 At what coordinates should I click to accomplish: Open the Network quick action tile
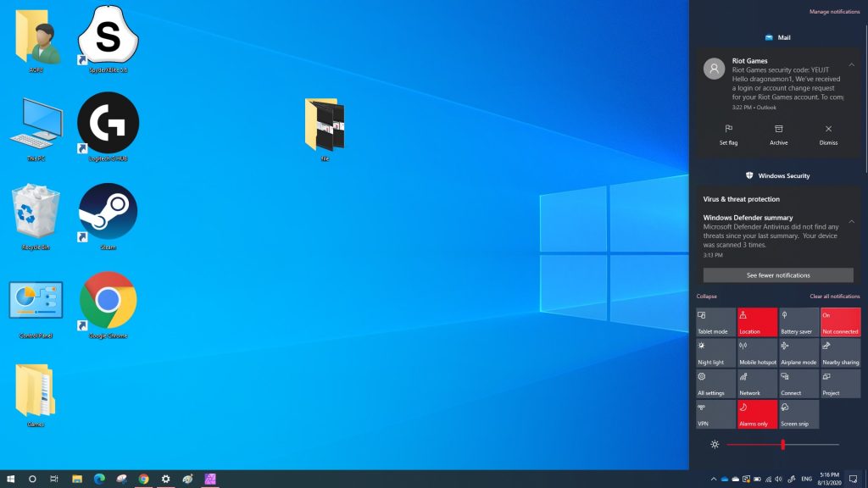757,384
